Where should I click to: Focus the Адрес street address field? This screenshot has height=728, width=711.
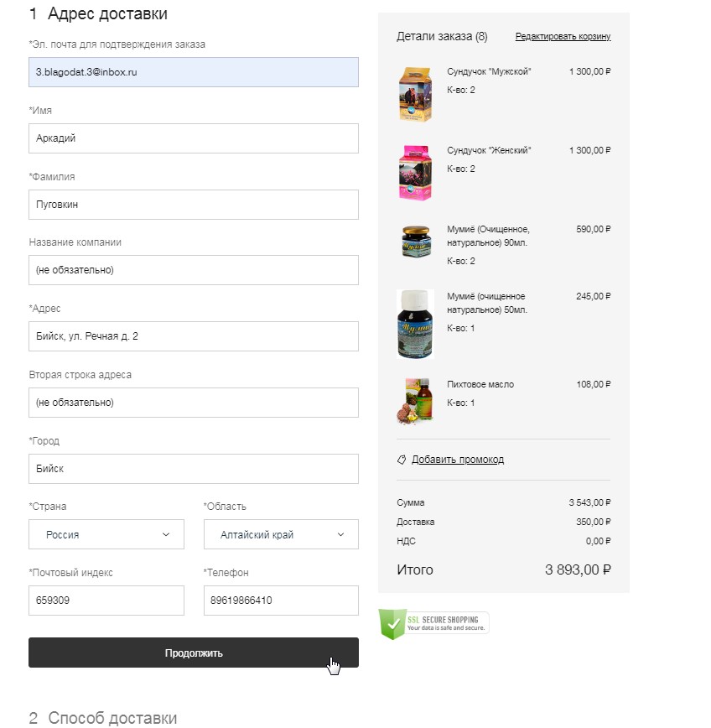193,336
